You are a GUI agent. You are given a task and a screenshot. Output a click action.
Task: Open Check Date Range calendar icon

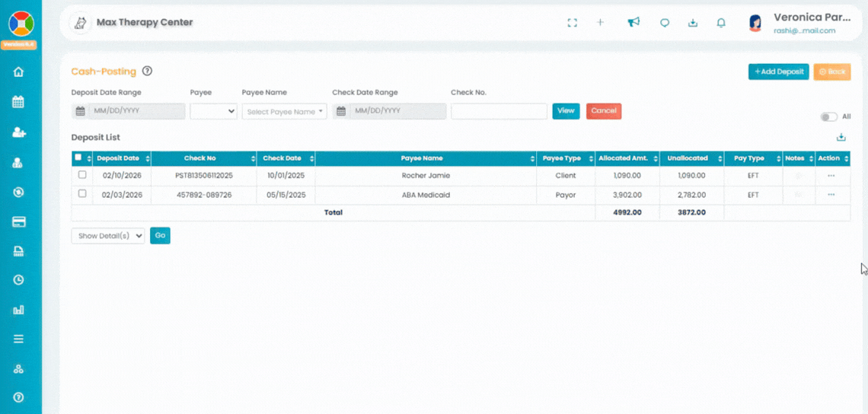click(x=341, y=111)
